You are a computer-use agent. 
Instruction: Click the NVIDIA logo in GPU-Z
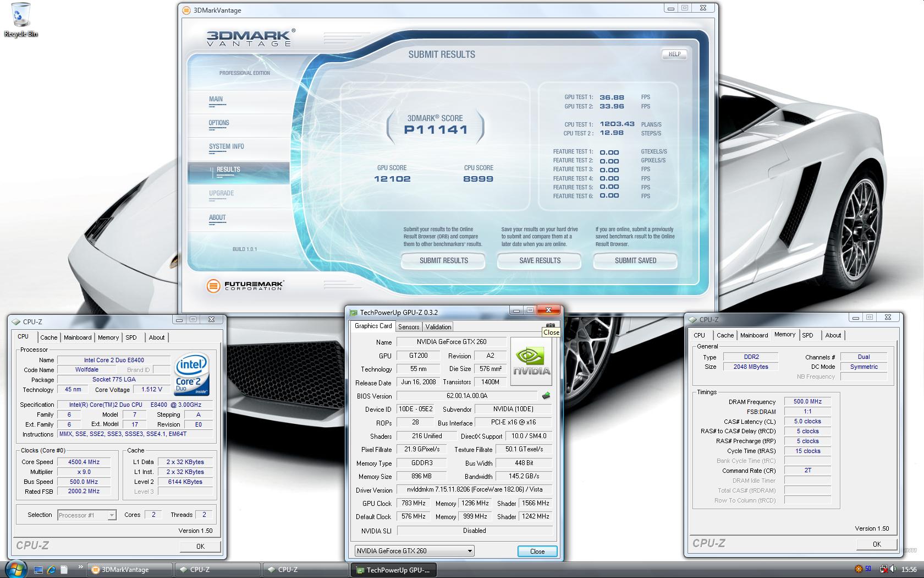531,361
